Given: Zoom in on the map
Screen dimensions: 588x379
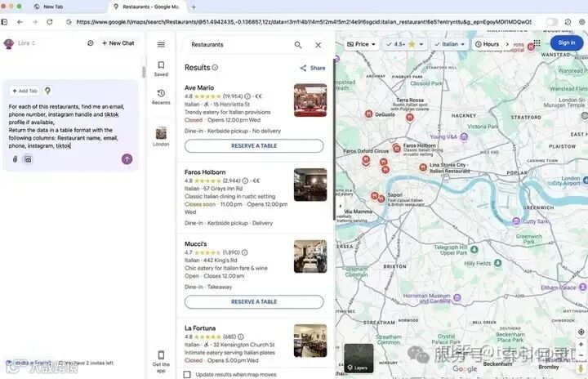Looking at the screenshot, I should [x=581, y=344].
